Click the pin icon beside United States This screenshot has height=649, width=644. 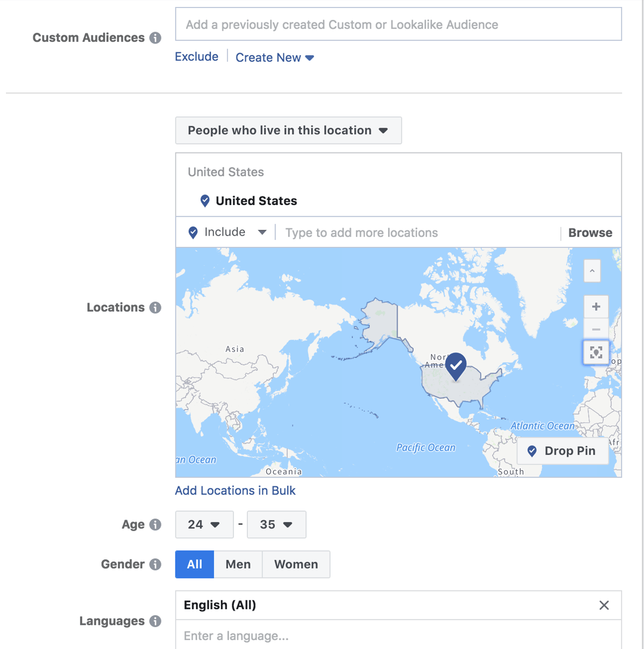coord(204,201)
